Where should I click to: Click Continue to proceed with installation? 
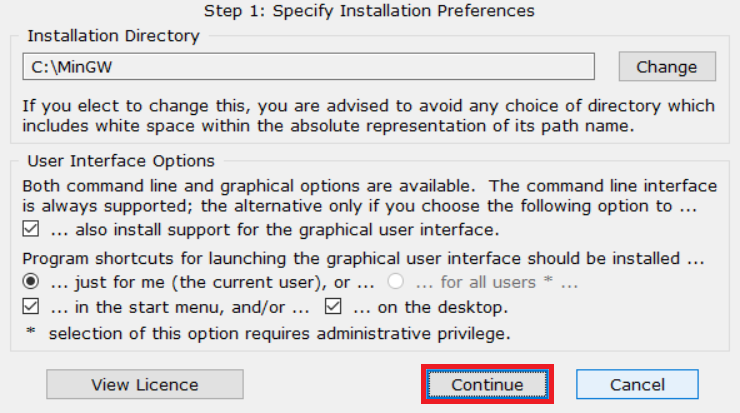coord(487,384)
